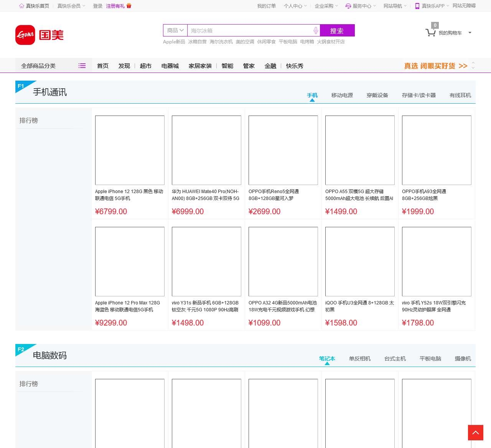Expand the 我的购物车 dropdown arrow

[470, 33]
